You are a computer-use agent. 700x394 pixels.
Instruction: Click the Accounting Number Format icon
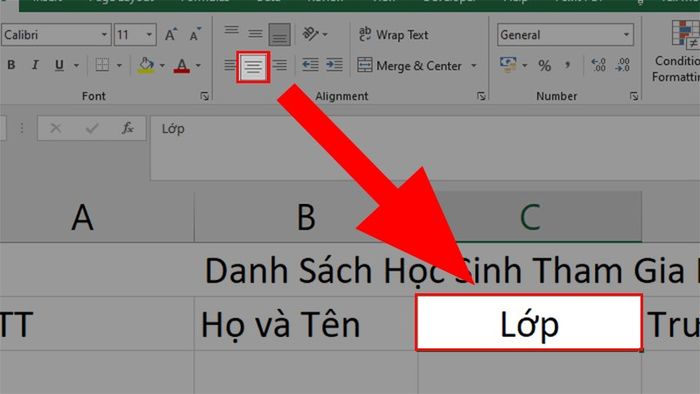[508, 65]
